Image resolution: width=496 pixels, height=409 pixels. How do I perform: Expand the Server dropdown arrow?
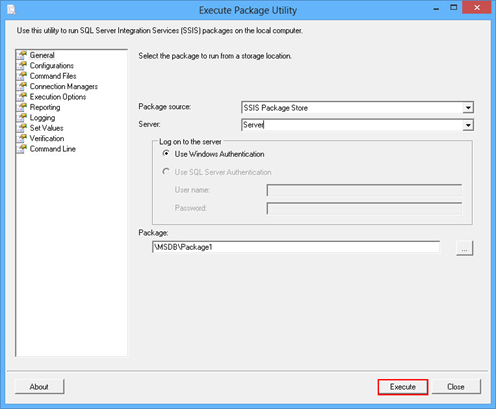tap(468, 125)
